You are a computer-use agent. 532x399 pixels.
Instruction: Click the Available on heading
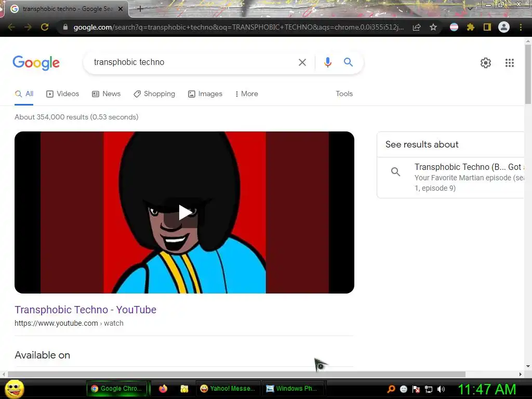pos(43,355)
